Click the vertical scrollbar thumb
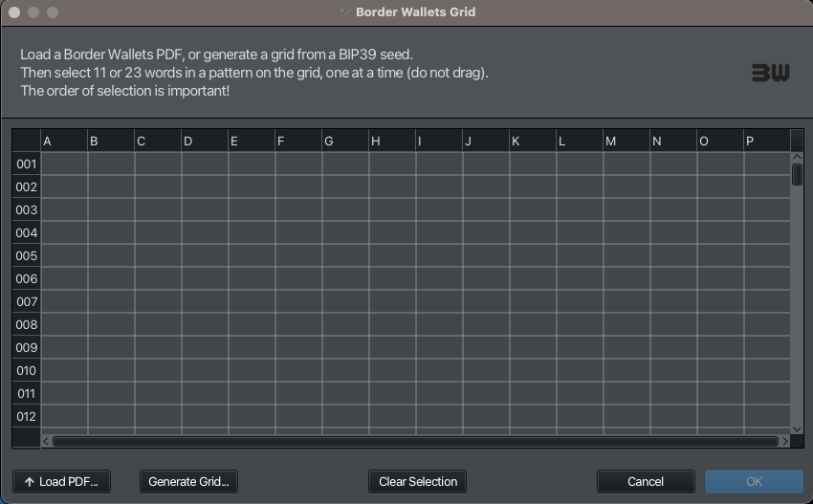The image size is (813, 504). click(797, 174)
